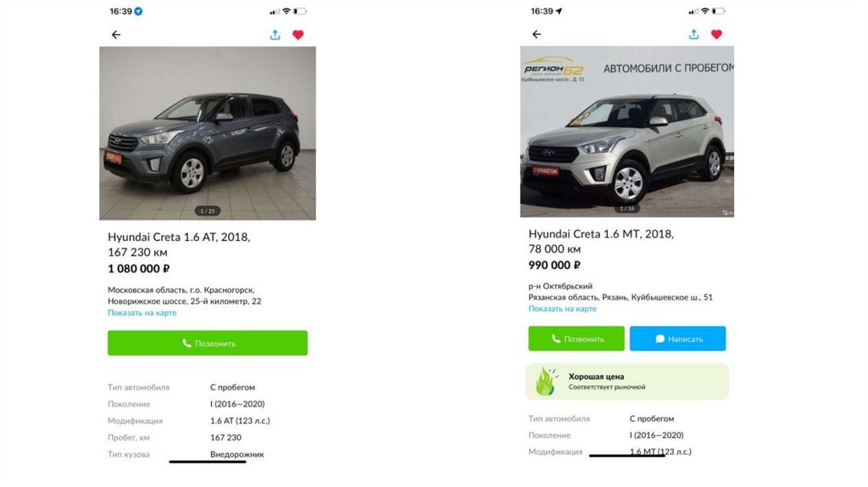868x487 pixels.
Task: Open Показать на карте for Красногорск address
Action: 142,313
